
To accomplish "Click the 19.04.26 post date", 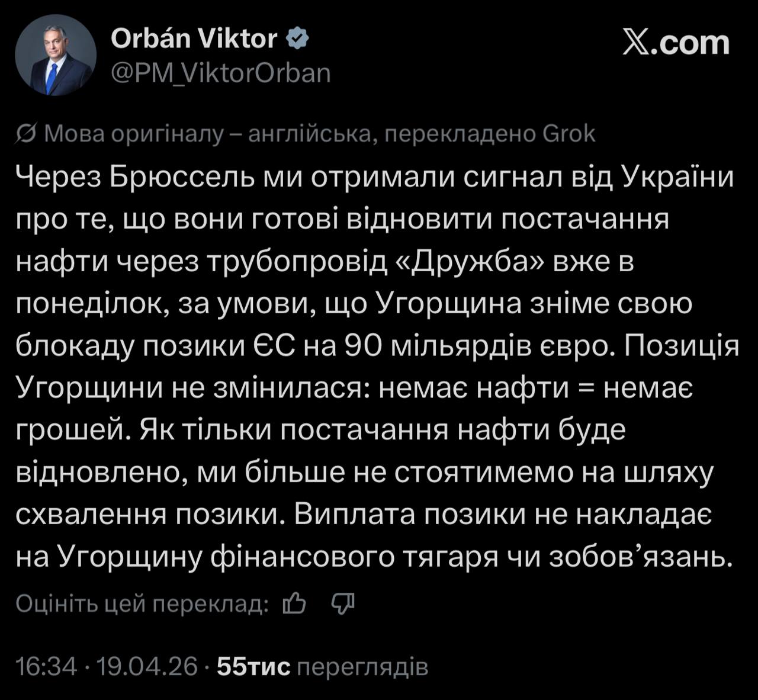I will (147, 667).
